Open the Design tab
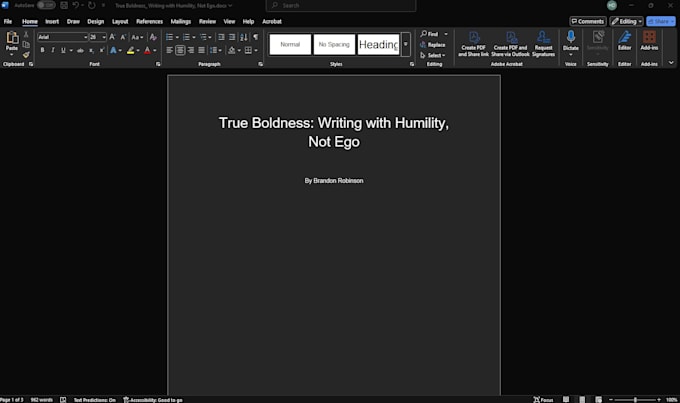Viewport: 680px width, 403px height. tap(95, 21)
